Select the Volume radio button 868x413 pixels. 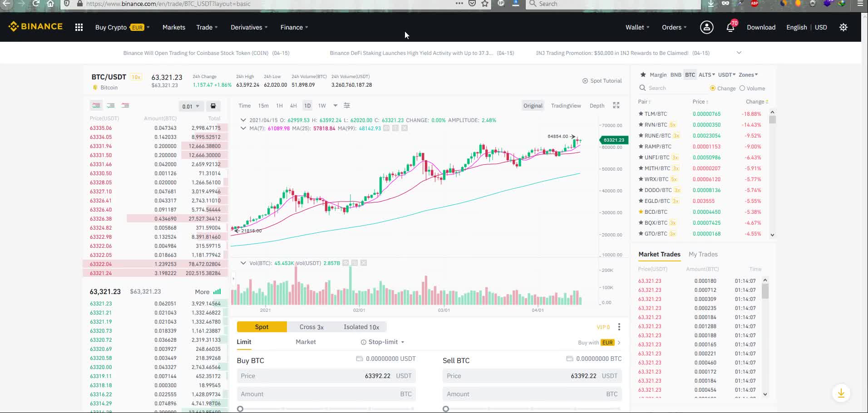click(x=742, y=88)
